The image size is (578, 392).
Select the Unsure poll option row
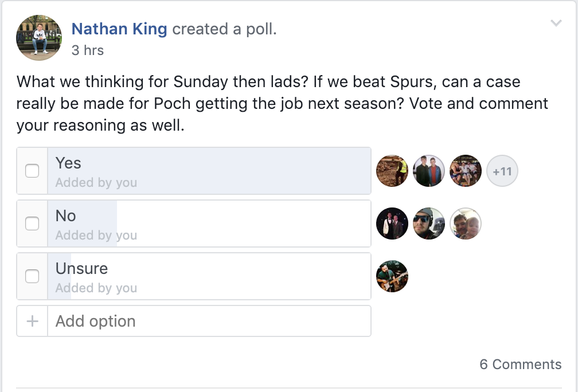209,276
